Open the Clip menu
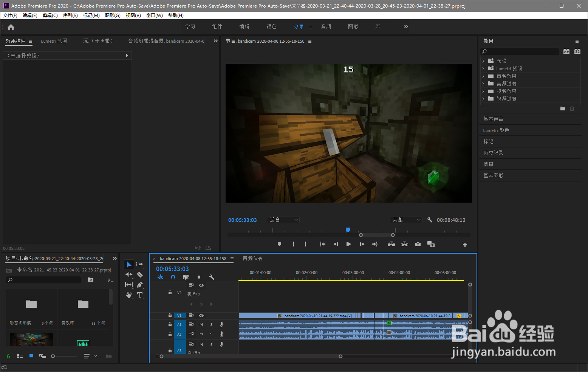 [50, 15]
